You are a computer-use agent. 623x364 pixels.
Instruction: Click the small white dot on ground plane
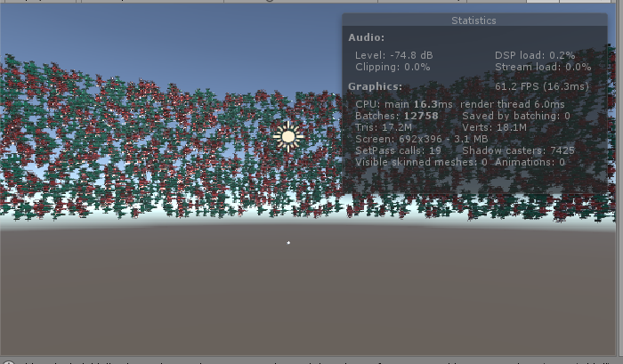[288, 242]
